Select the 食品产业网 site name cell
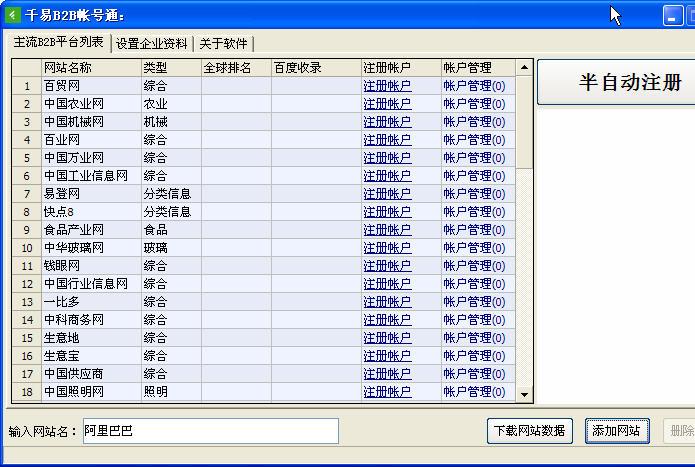This screenshot has width=695, height=467. pos(91,230)
